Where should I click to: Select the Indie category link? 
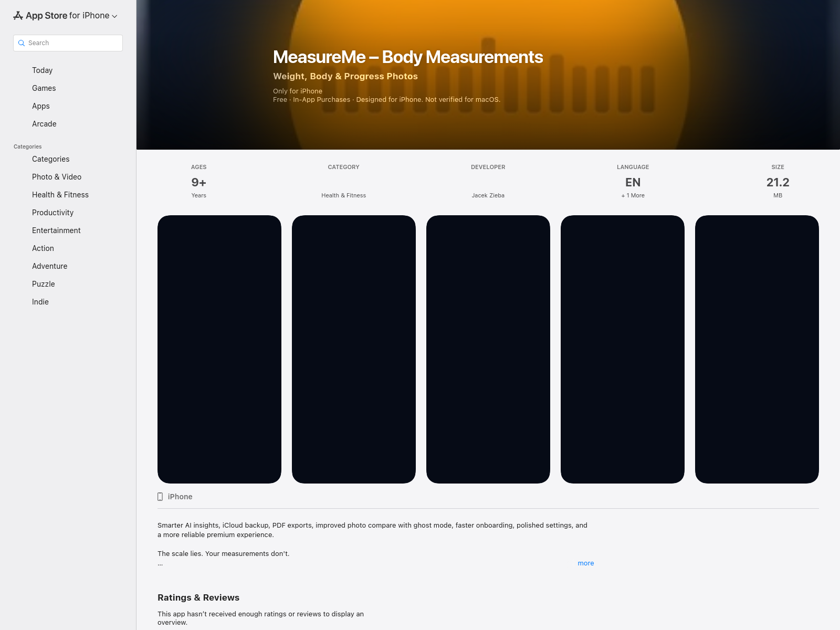(40, 302)
